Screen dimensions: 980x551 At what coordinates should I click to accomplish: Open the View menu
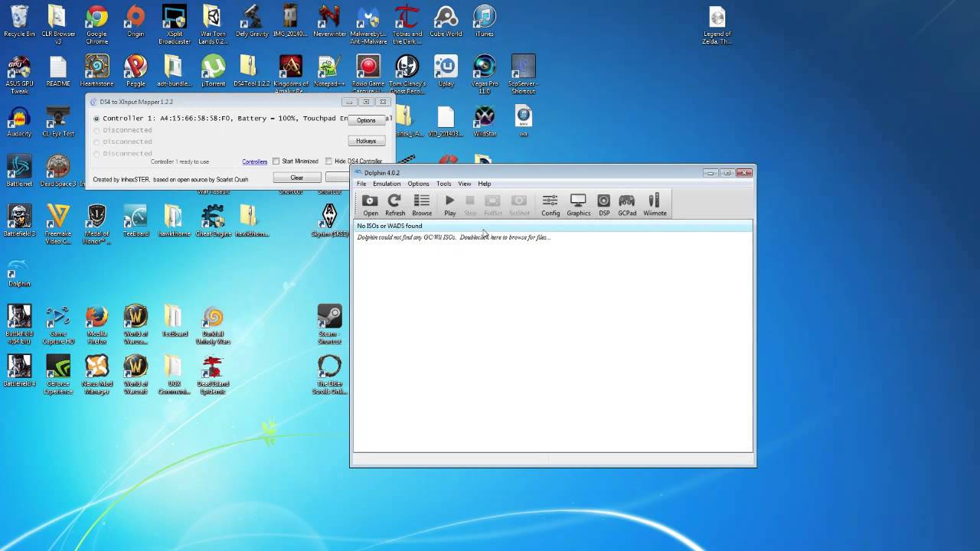[465, 184]
